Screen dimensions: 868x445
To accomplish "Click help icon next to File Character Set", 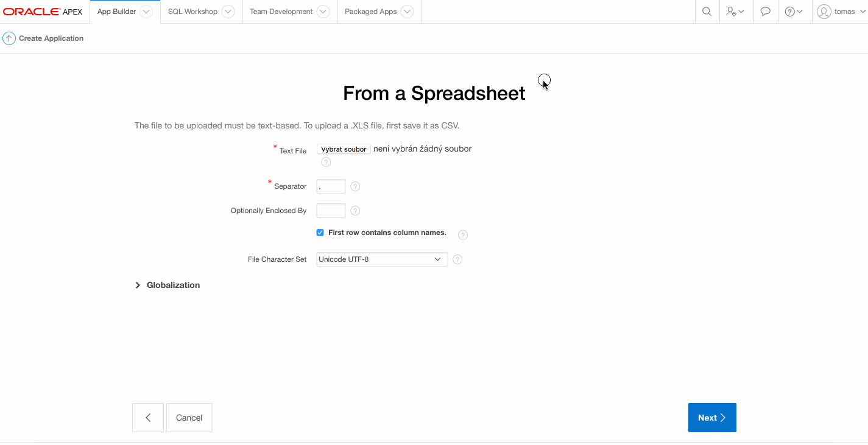I will [x=457, y=259].
